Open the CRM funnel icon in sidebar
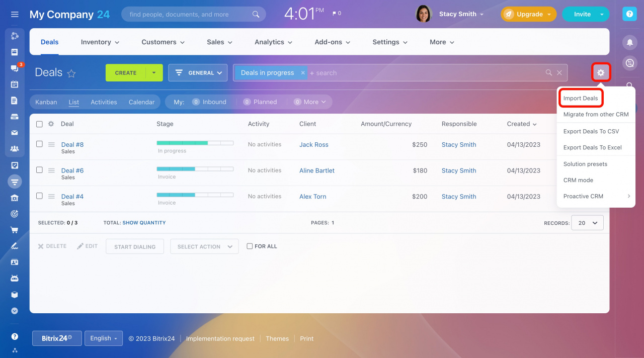This screenshot has height=358, width=644. click(x=15, y=182)
